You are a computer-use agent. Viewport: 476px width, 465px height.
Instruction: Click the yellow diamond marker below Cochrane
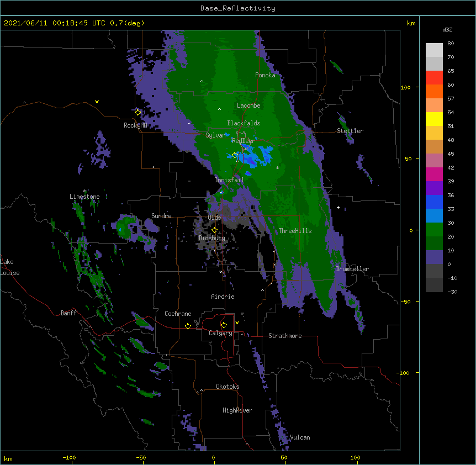click(188, 326)
